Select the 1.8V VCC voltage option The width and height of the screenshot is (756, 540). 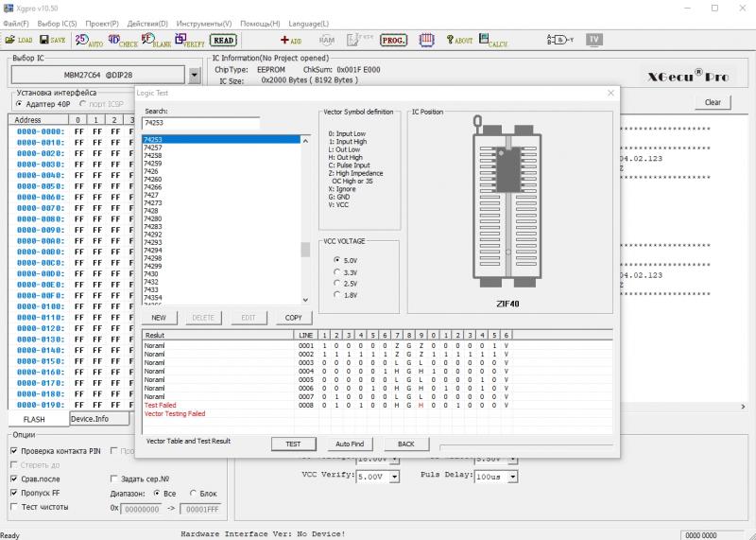[338, 295]
